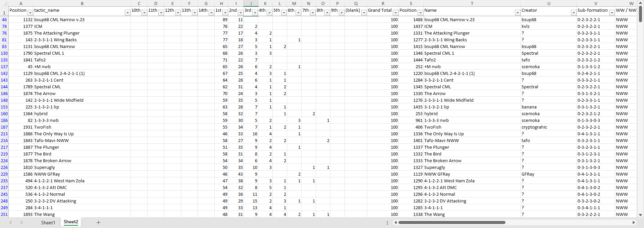
Task: Open the 5th column filter dropdown
Action: (284, 12)
